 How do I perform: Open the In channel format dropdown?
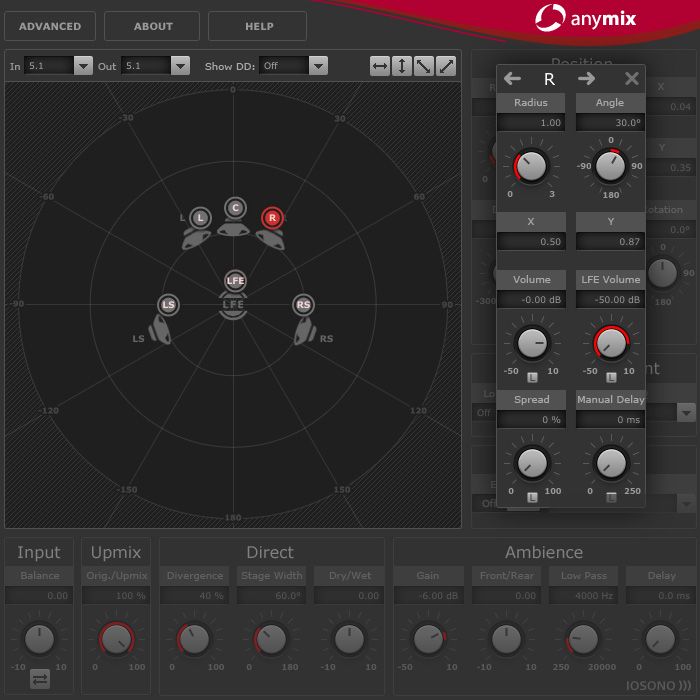click(x=58, y=66)
